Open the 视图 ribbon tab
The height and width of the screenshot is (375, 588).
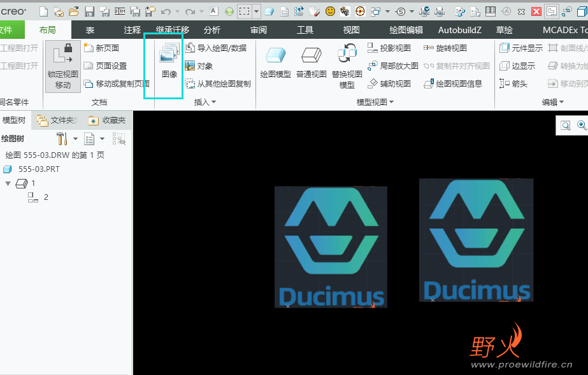(x=352, y=30)
